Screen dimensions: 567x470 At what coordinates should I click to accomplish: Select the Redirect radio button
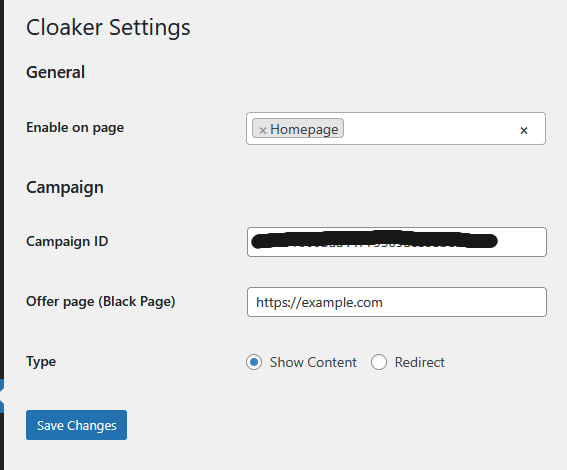coord(379,362)
